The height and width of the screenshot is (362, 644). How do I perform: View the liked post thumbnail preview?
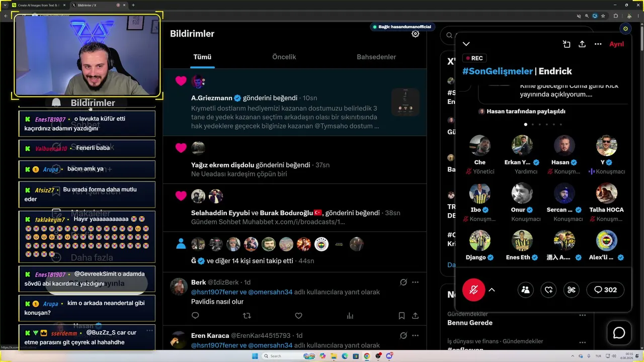click(x=405, y=103)
